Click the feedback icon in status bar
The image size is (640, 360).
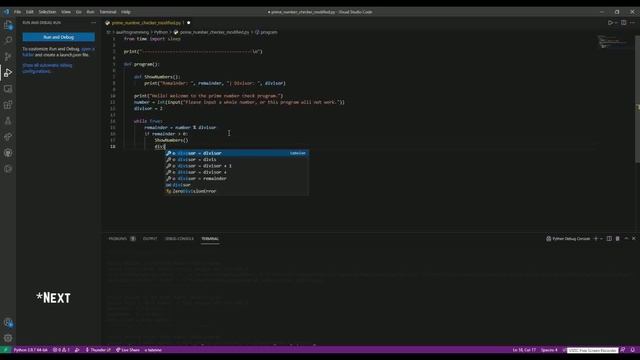pos(623,350)
